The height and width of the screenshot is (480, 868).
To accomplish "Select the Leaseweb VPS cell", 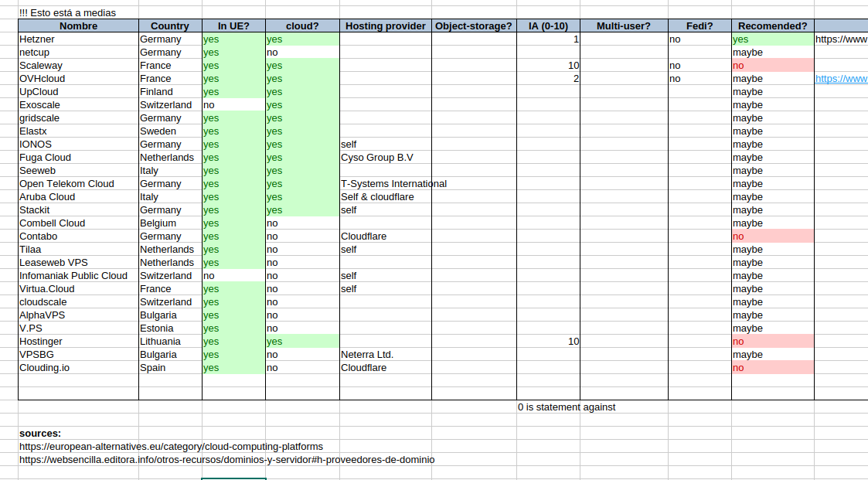I will pos(78,263).
